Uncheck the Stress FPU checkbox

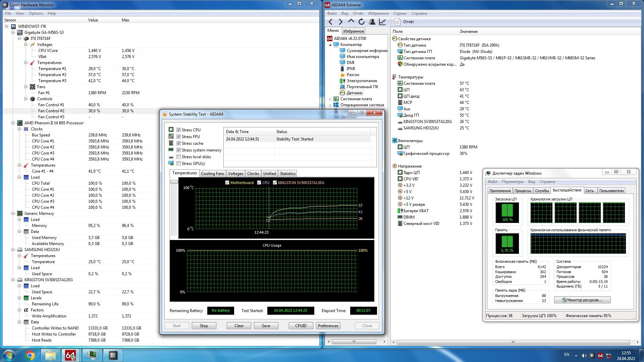coord(179,137)
